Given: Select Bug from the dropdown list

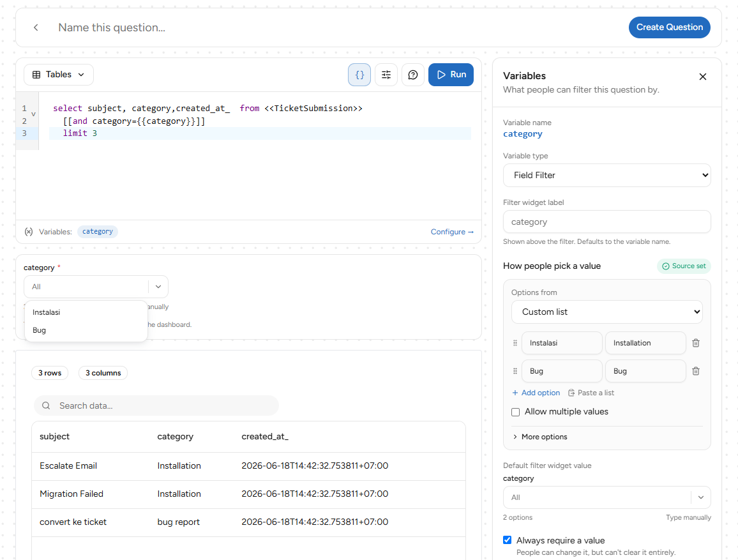Looking at the screenshot, I should click(86, 330).
